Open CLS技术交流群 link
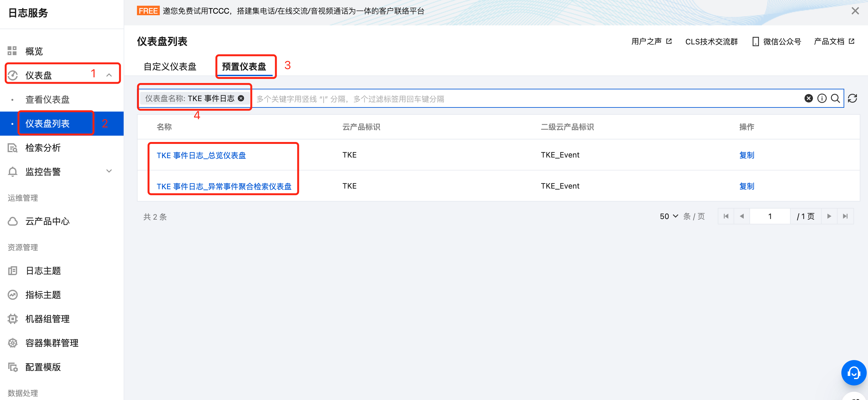Image resolution: width=868 pixels, height=400 pixels. point(711,42)
